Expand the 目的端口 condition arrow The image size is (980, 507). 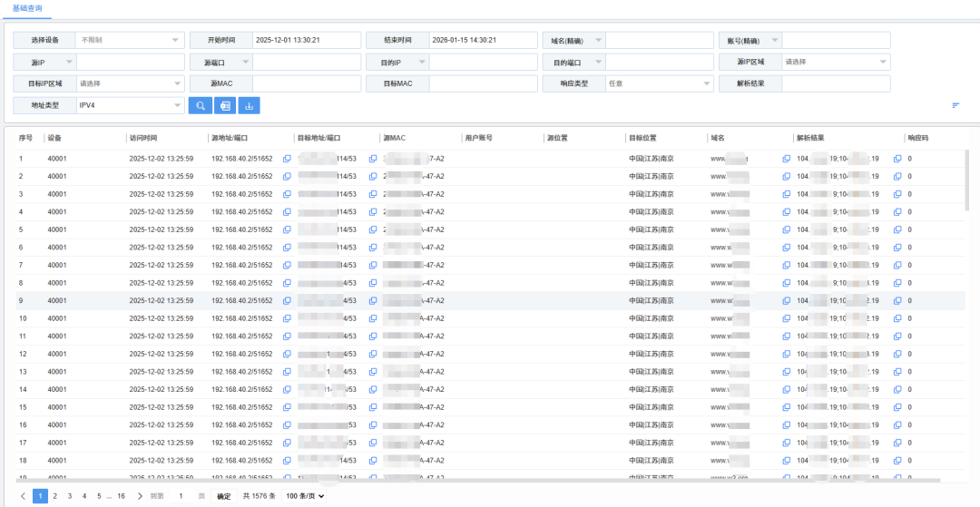[x=598, y=62]
